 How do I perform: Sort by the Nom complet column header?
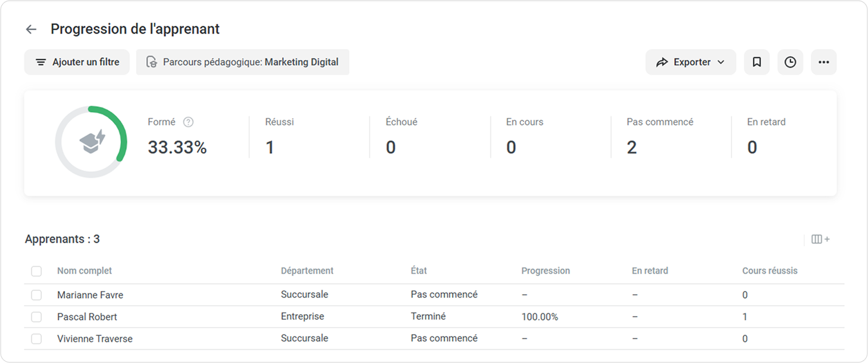pos(84,271)
